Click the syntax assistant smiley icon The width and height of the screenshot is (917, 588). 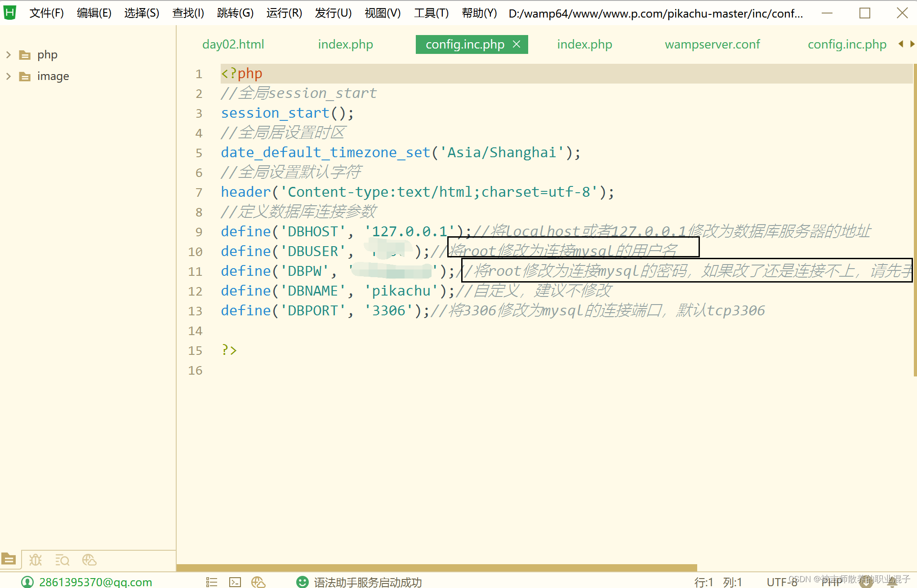pos(303,582)
